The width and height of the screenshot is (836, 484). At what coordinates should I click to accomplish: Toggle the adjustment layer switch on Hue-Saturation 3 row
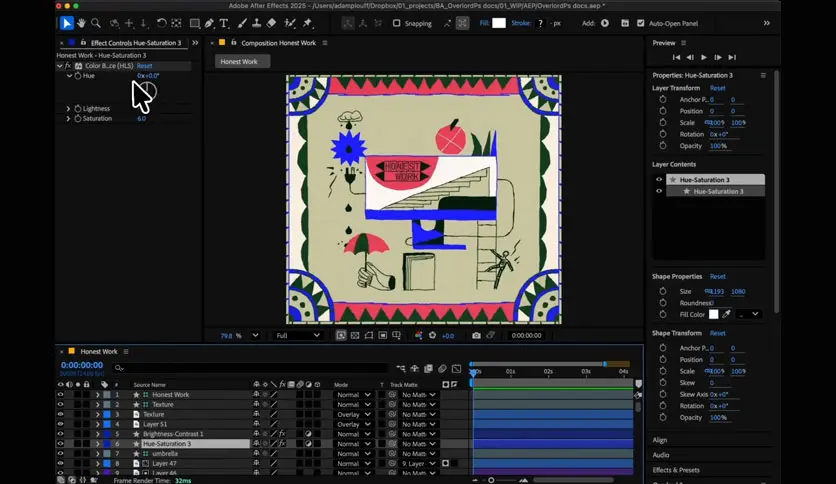(308, 443)
